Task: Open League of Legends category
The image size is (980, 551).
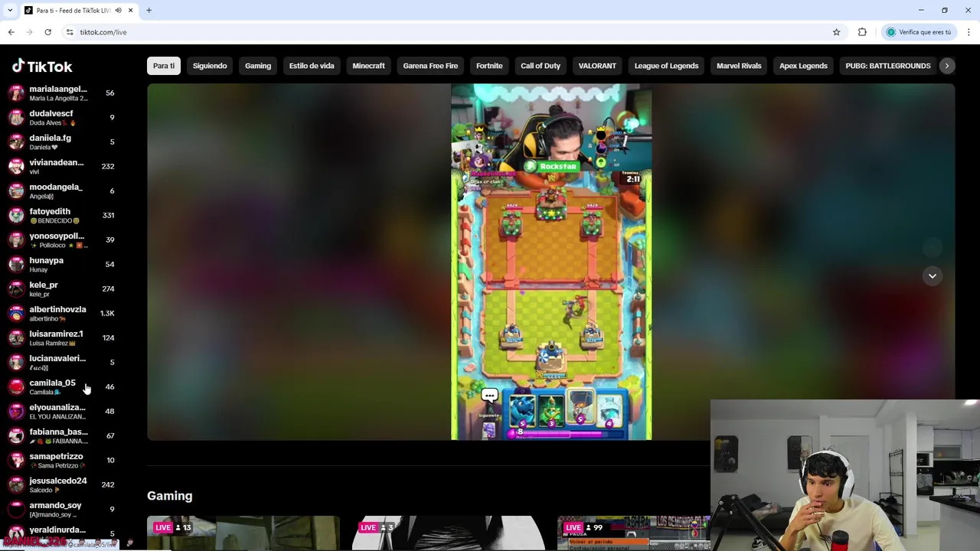Action: 666,66
